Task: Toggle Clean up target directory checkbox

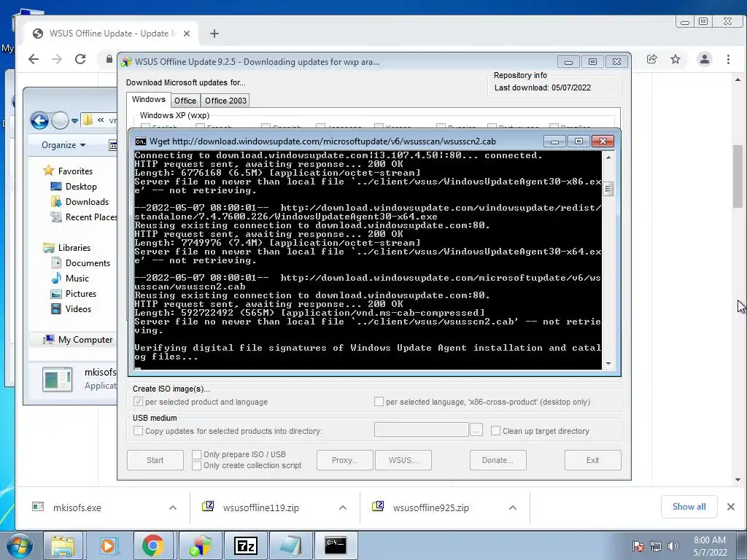Action: (495, 430)
